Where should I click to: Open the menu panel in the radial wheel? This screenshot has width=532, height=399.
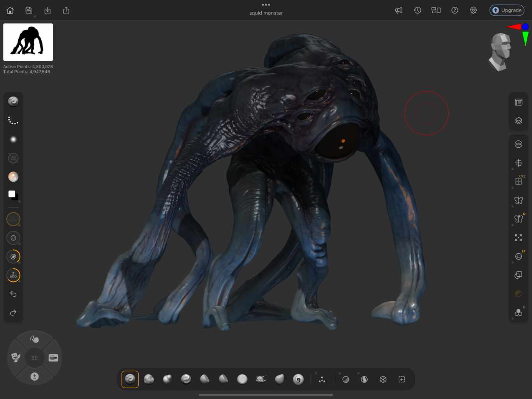point(53,358)
